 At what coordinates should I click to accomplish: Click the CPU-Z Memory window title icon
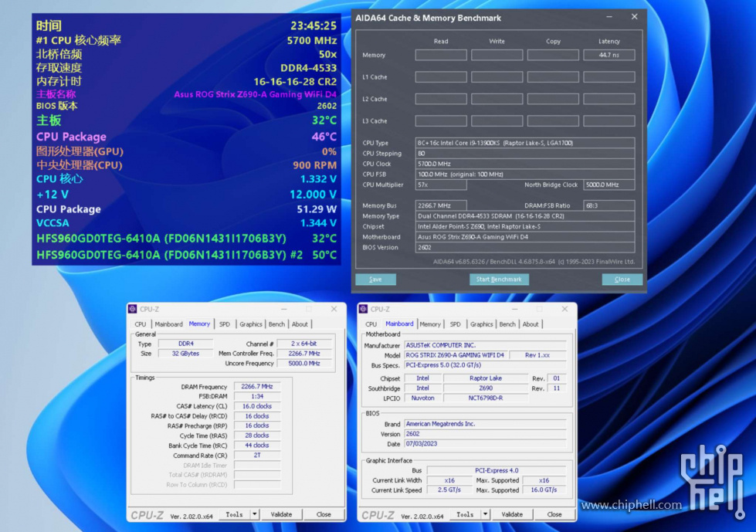[x=133, y=309]
